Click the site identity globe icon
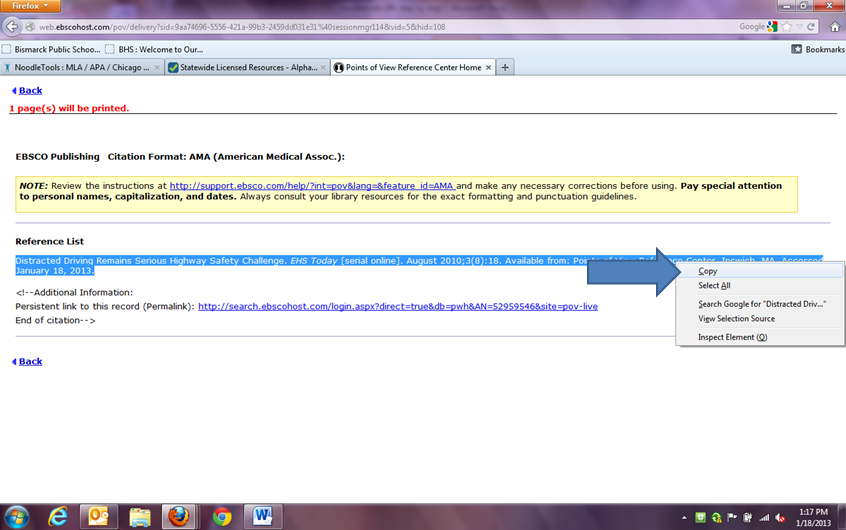This screenshot has height=530, width=846. tap(30, 26)
